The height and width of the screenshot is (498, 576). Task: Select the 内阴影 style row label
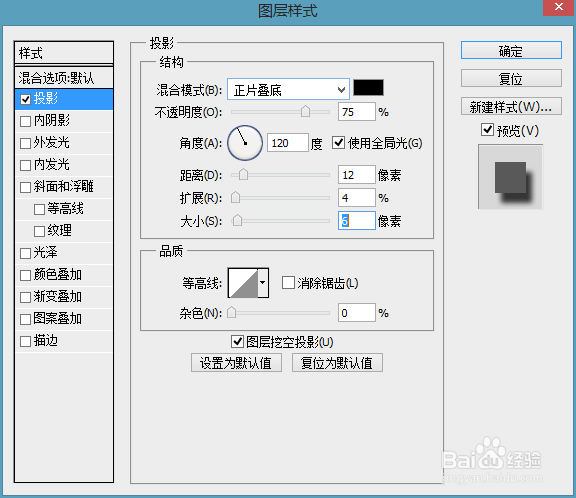pos(52,120)
